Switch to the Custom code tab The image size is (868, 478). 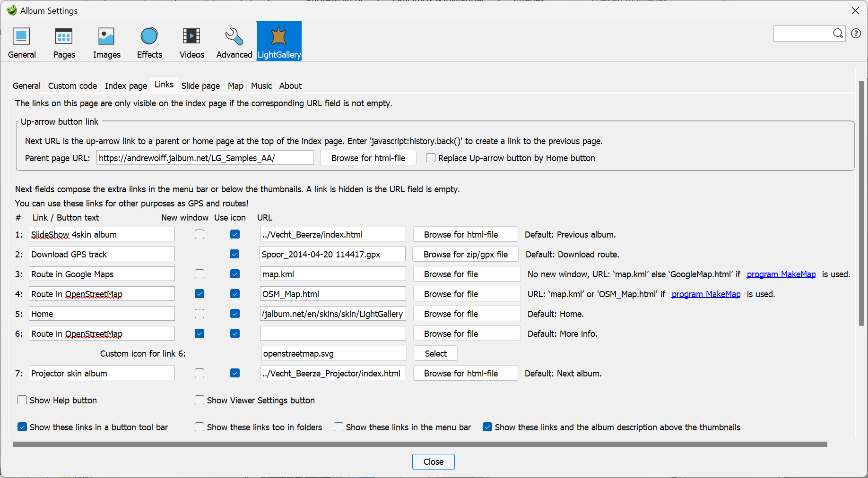[x=72, y=85]
